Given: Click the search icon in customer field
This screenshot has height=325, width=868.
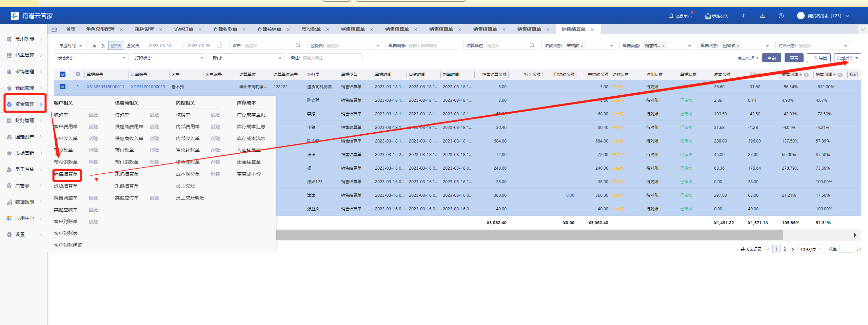Looking at the screenshot, I should [298, 45].
